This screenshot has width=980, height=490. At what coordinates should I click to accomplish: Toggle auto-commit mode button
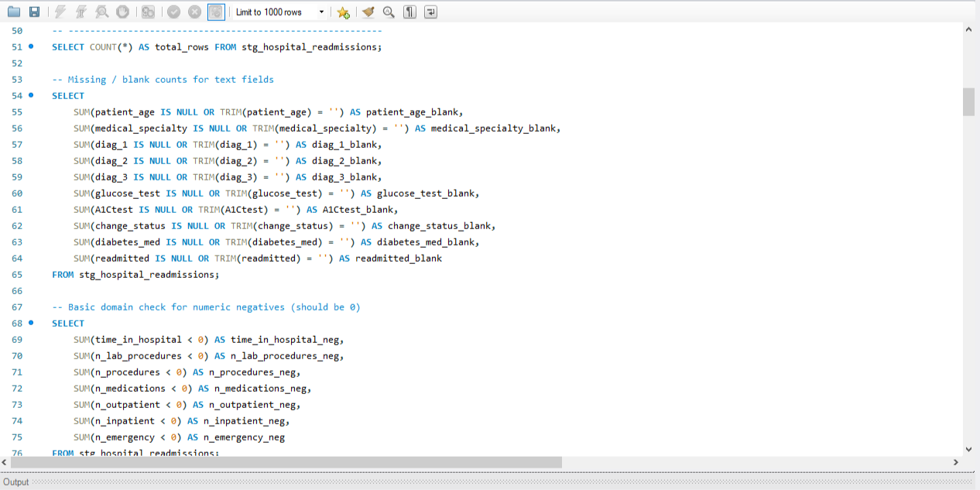click(x=216, y=12)
